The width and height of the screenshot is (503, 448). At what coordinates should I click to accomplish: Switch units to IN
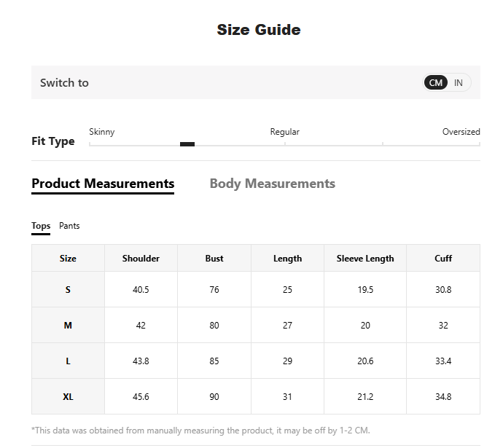[459, 82]
